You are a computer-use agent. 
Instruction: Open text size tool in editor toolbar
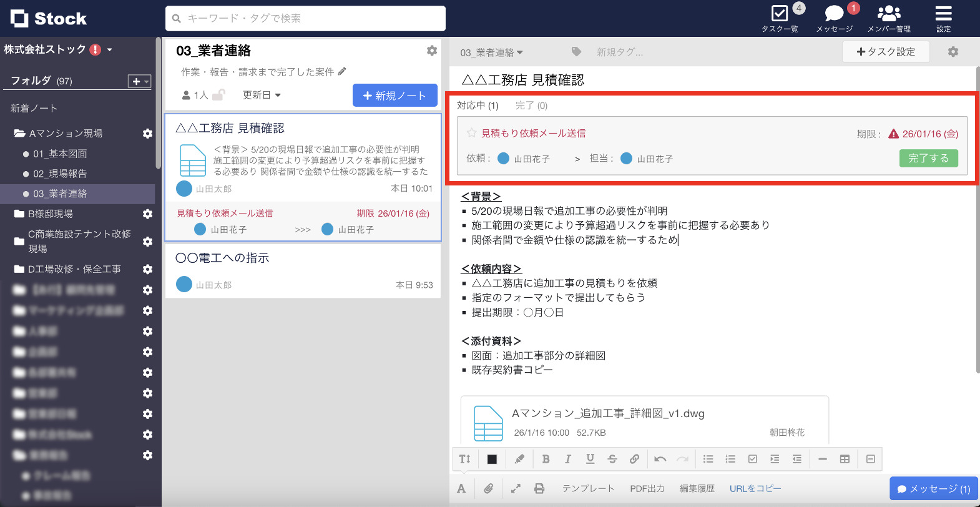click(464, 459)
